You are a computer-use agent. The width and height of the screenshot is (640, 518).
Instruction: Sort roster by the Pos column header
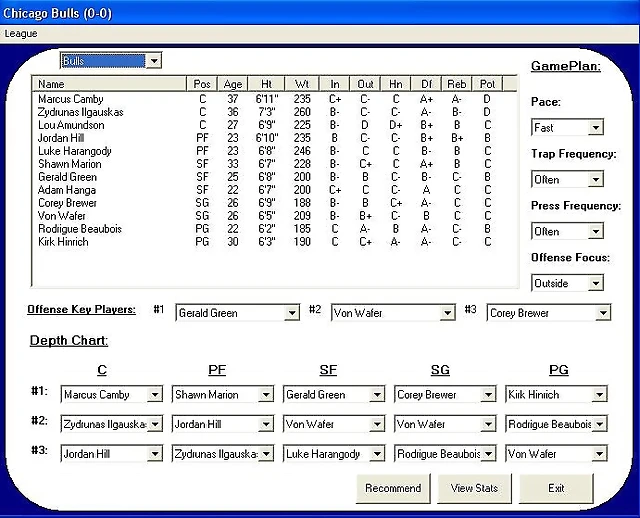click(x=202, y=84)
